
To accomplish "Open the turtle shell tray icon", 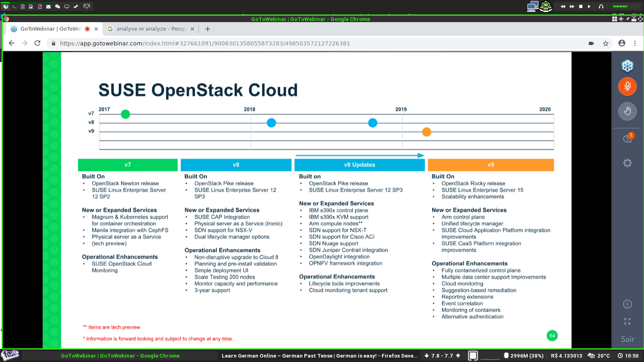I will pos(546,6).
